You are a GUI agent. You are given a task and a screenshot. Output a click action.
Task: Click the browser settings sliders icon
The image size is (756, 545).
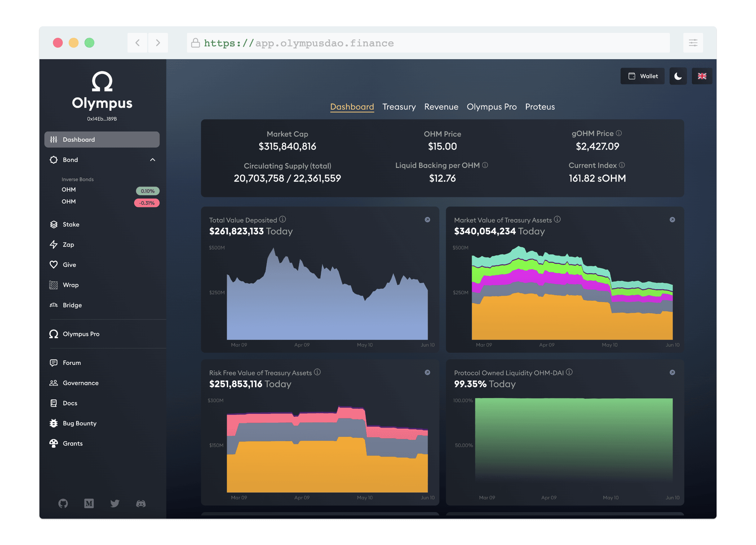coord(693,43)
